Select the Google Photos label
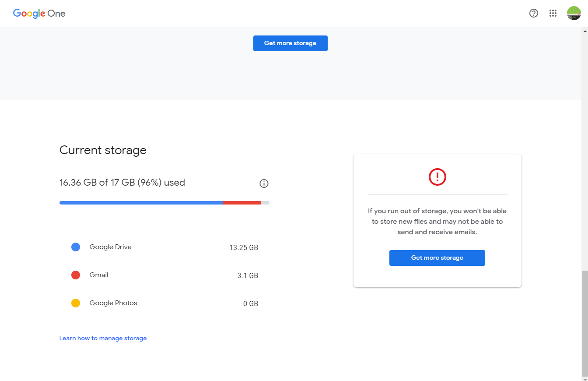 [x=113, y=303]
